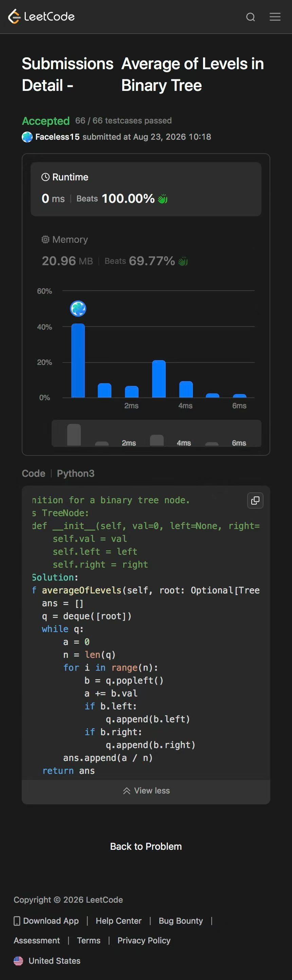Click the phone icon next to Download App

point(17,921)
